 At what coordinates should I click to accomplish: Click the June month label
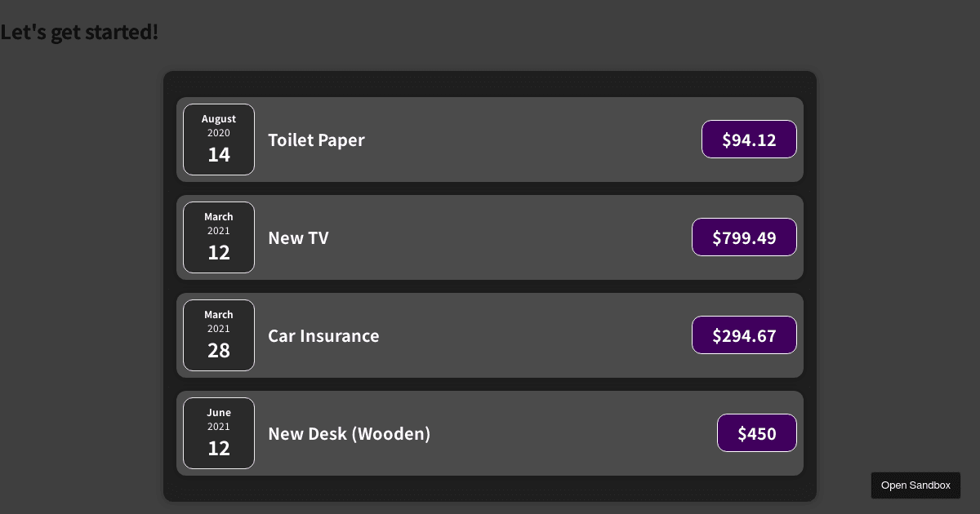[219, 413]
